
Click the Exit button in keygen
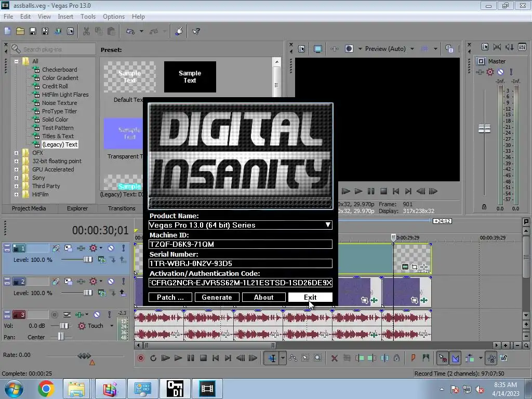click(310, 297)
